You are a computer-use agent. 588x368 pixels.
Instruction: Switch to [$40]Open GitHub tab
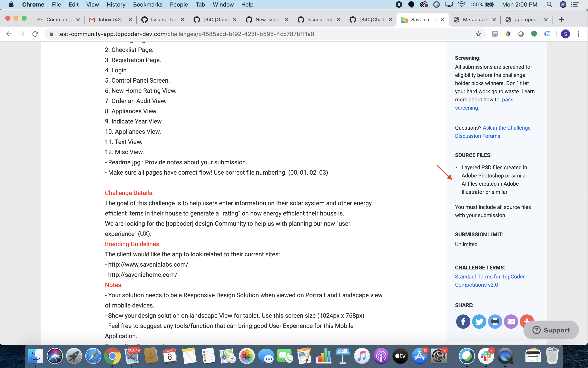click(215, 20)
